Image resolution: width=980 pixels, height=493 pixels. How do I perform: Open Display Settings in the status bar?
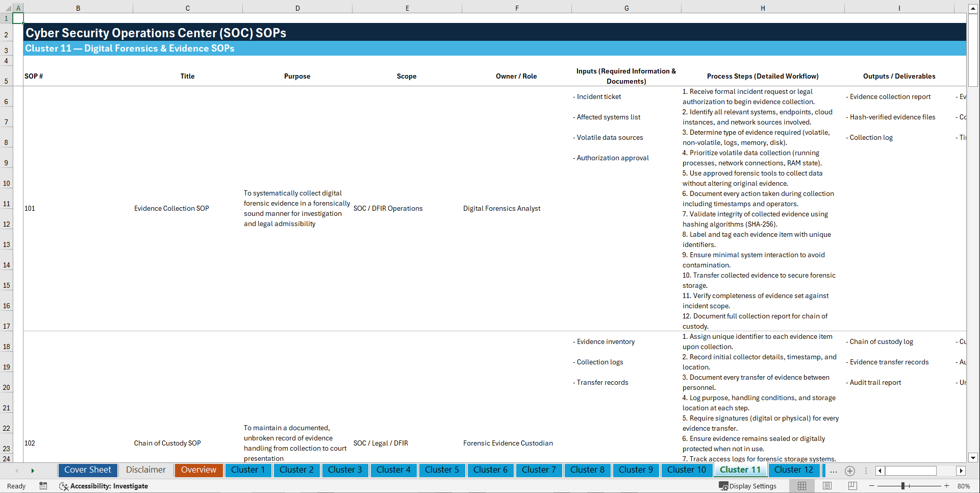(747, 486)
